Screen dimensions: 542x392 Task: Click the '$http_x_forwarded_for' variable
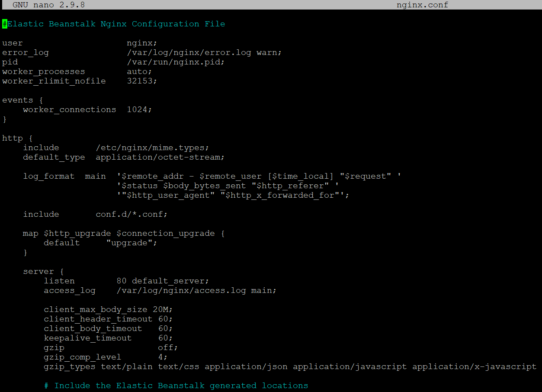click(x=280, y=195)
